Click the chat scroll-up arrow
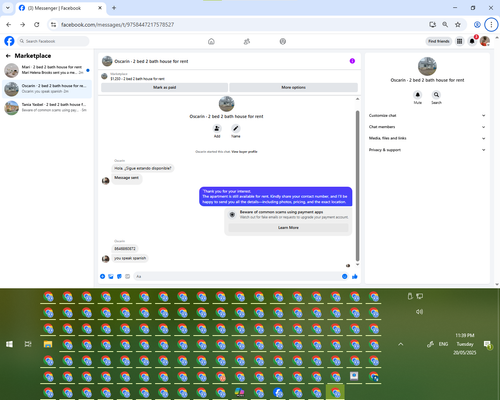500x400 pixels. tap(357, 99)
